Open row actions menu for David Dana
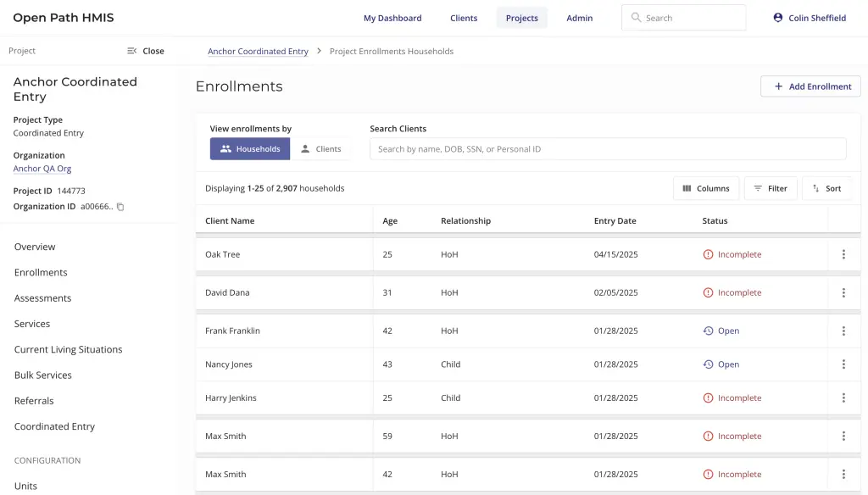 point(843,292)
